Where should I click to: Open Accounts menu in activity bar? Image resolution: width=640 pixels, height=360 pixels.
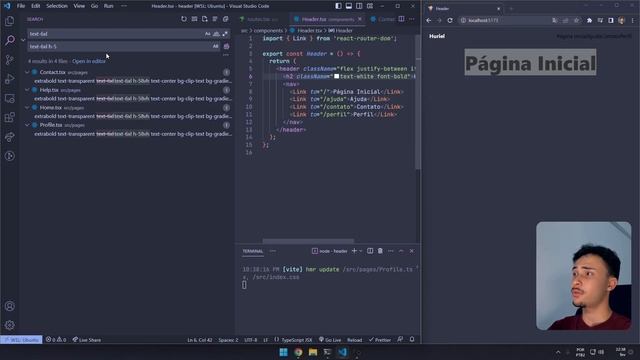point(9,306)
